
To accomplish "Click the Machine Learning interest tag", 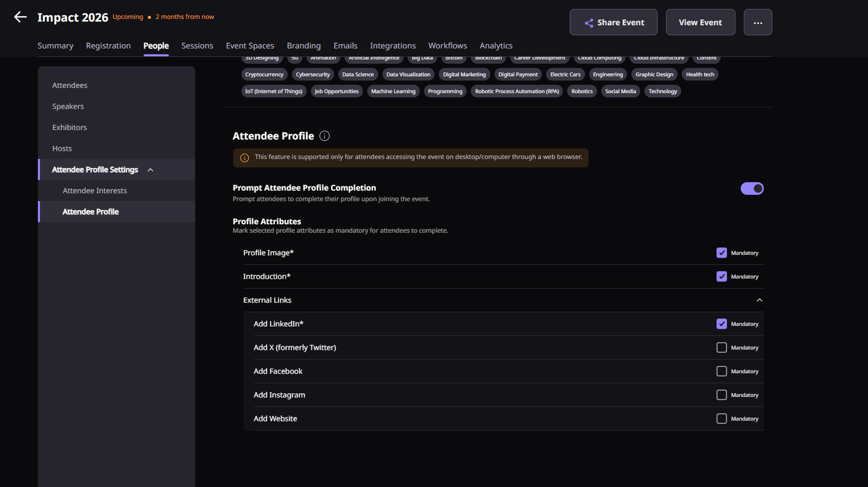I will [x=393, y=92].
